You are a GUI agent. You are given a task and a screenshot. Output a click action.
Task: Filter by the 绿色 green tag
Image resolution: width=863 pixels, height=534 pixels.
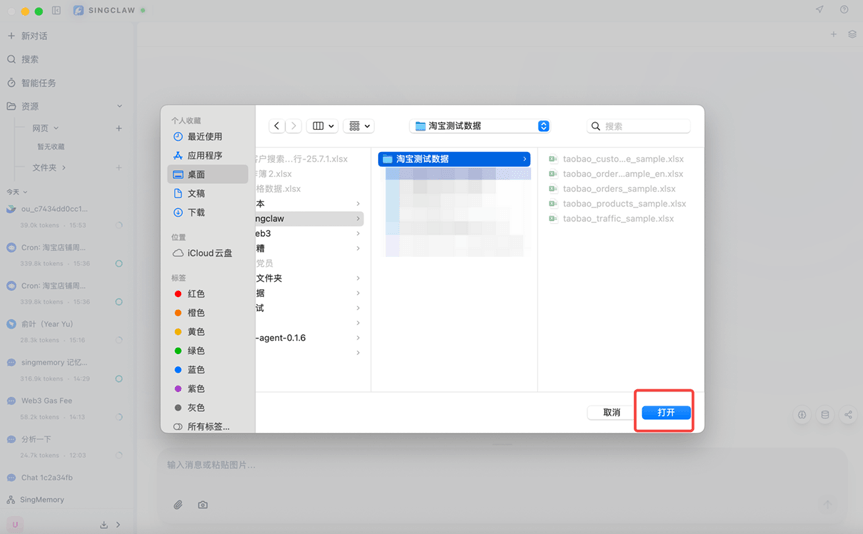coord(196,351)
